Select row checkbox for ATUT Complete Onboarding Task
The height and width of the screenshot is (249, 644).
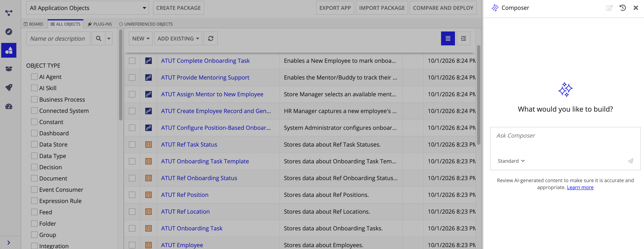pos(132,61)
